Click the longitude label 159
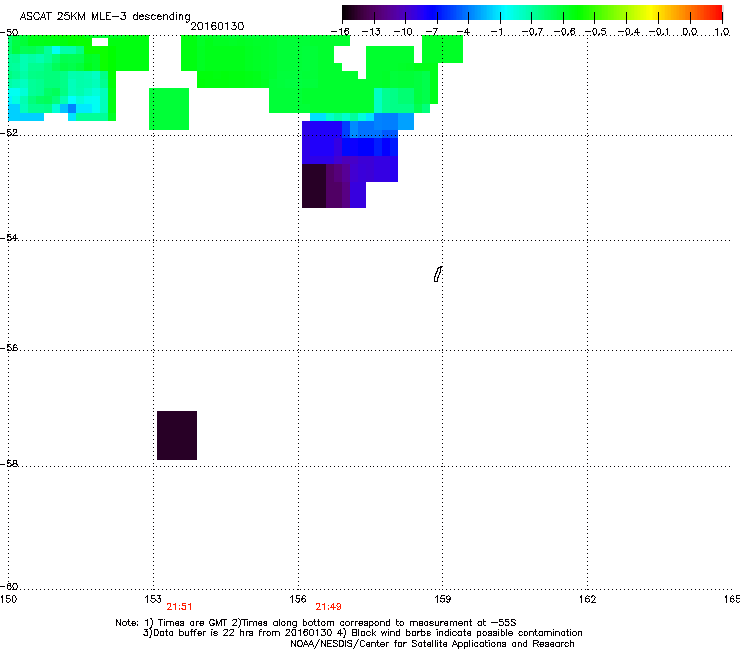 (x=443, y=599)
